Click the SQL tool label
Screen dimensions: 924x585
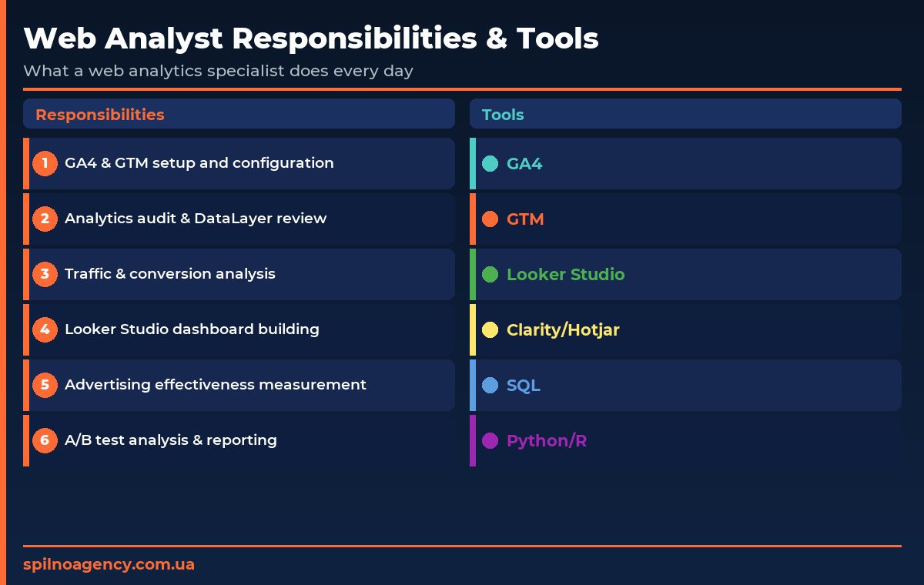coord(524,386)
